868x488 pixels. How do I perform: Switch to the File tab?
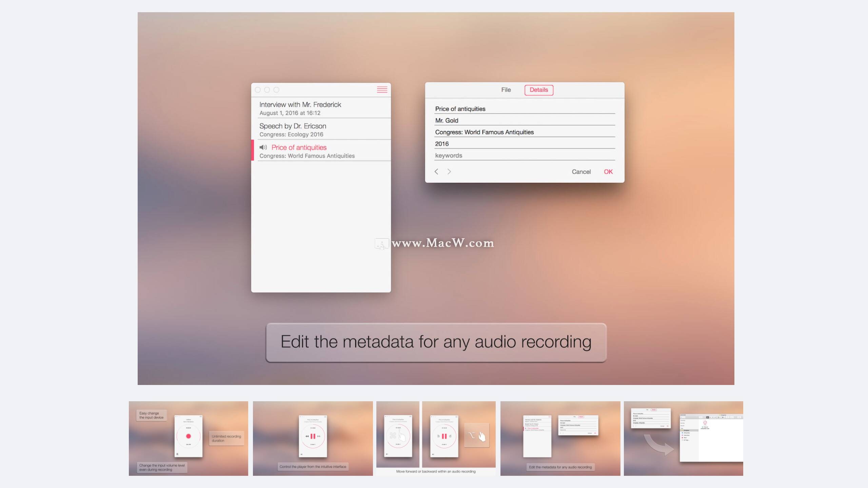point(506,90)
